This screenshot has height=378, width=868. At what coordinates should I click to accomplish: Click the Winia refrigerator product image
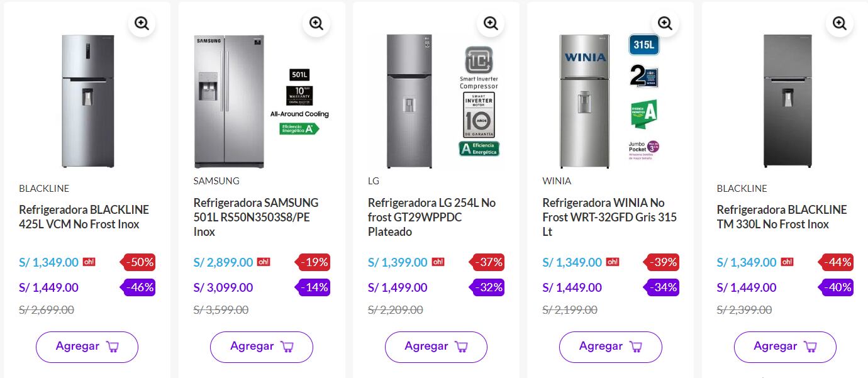[584, 101]
